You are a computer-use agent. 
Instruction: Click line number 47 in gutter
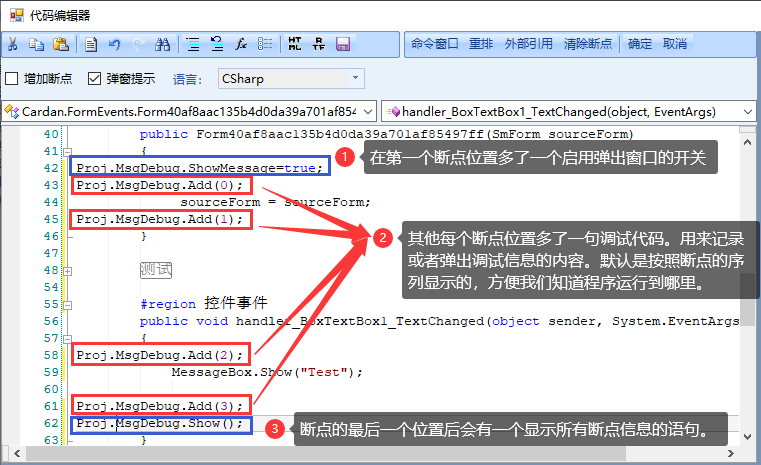tap(51, 253)
